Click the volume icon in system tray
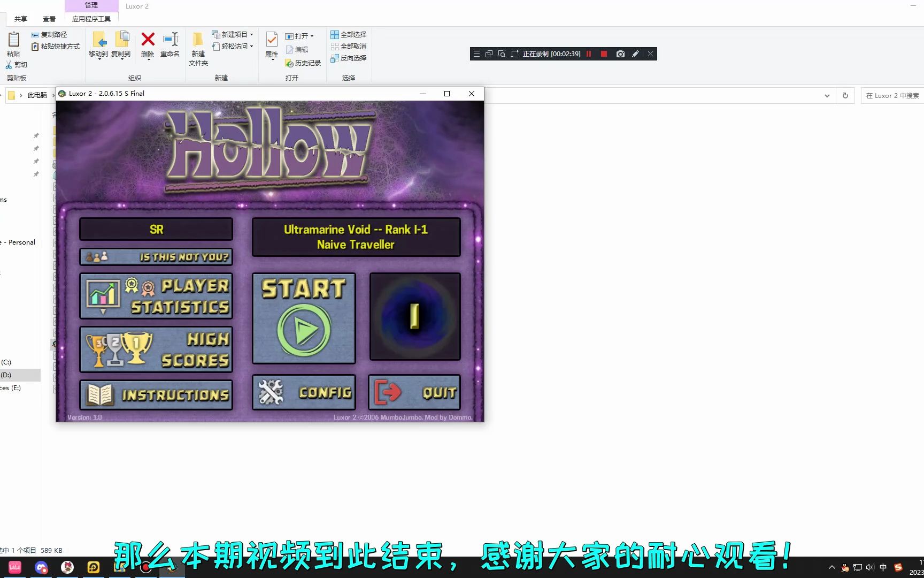The width and height of the screenshot is (924, 578). (870, 567)
